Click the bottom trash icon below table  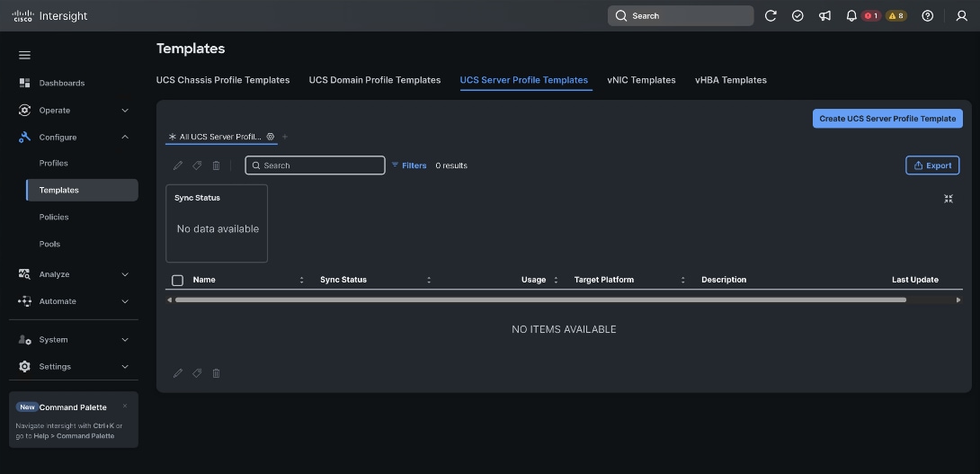217,372
